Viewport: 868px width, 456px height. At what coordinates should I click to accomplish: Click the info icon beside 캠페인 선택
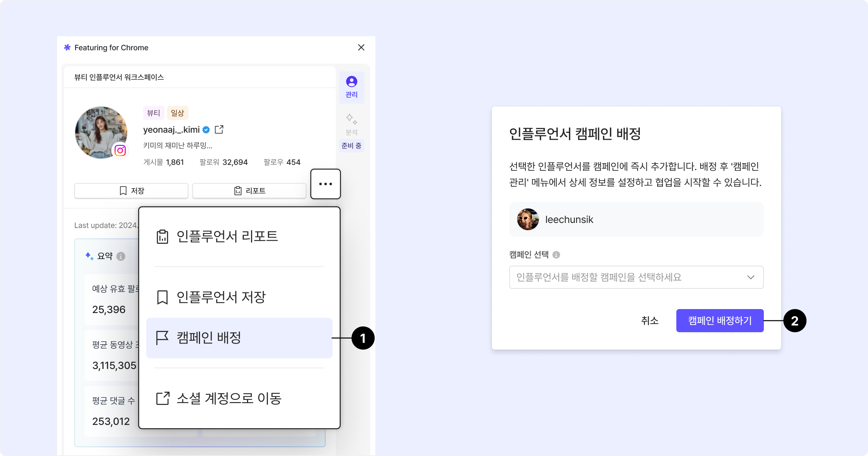click(x=556, y=255)
